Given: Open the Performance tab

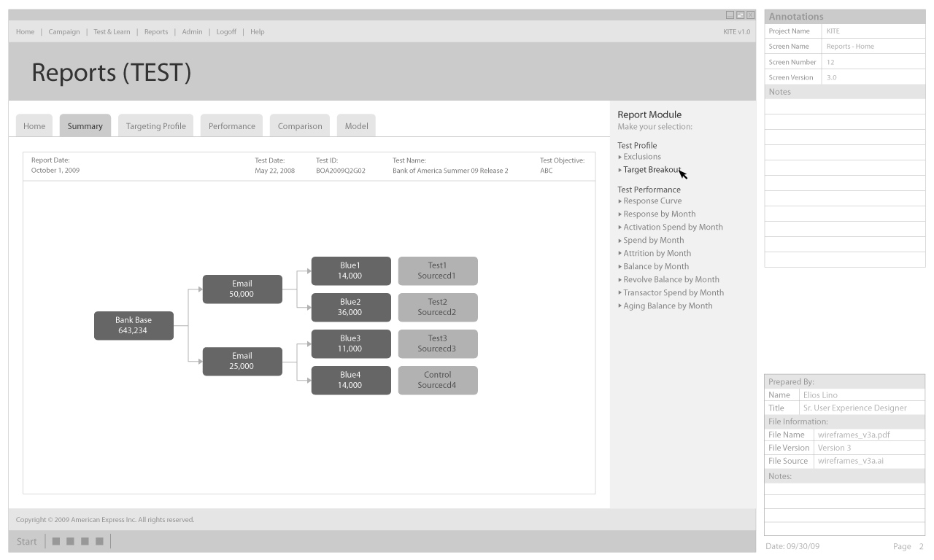Looking at the screenshot, I should click(x=231, y=126).
